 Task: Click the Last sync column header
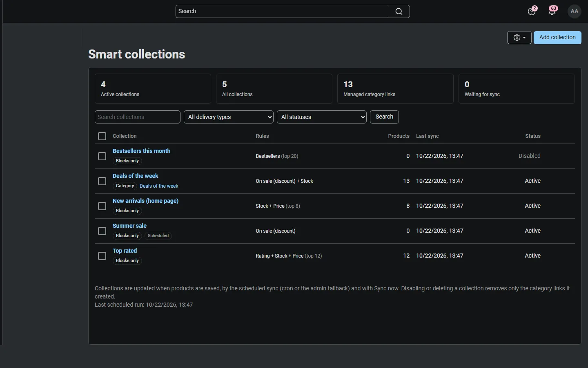click(x=428, y=136)
